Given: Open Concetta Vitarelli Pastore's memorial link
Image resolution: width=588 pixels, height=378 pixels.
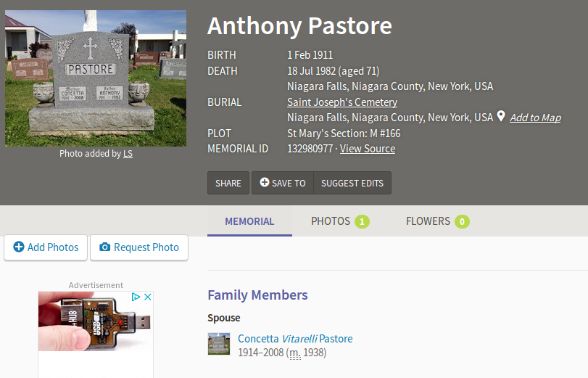Looking at the screenshot, I should point(295,339).
